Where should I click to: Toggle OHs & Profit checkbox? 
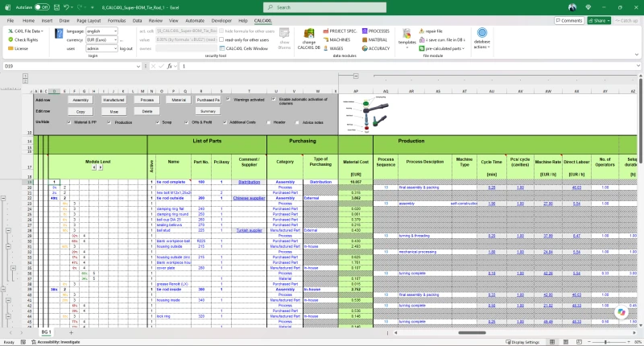tap(187, 122)
